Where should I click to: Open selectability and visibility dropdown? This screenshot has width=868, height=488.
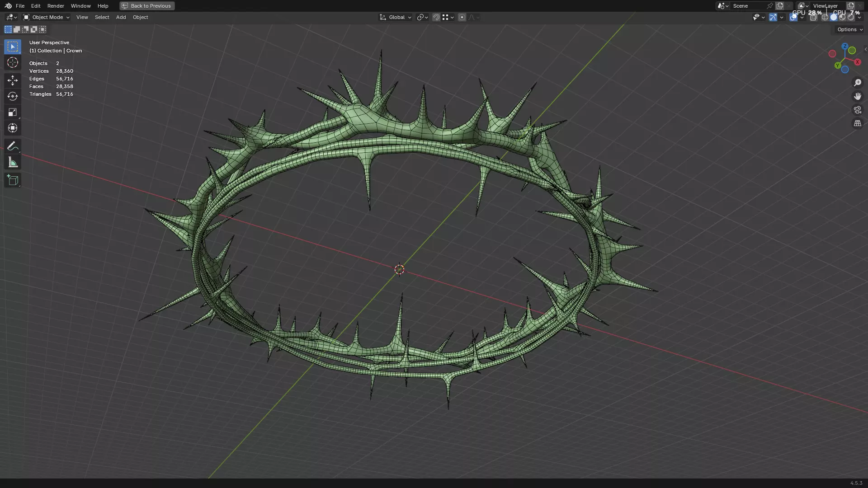click(x=759, y=17)
